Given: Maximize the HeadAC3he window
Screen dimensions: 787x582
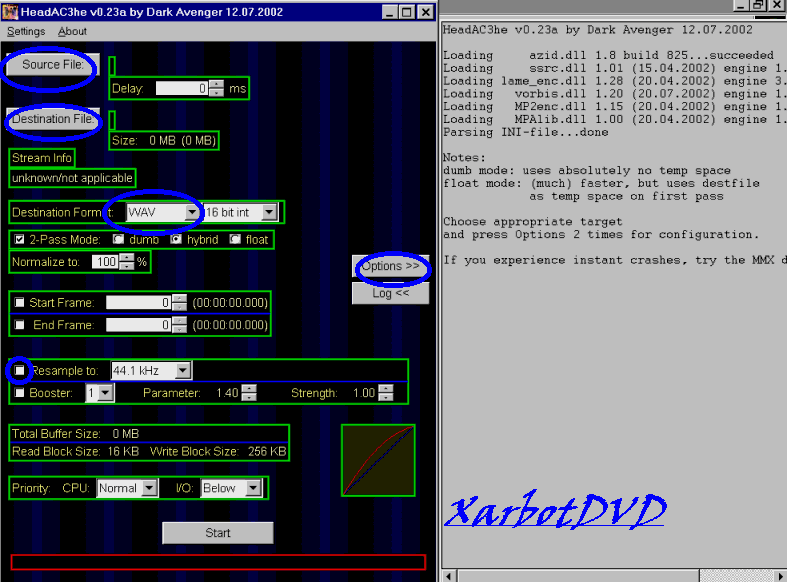Looking at the screenshot, I should (407, 12).
